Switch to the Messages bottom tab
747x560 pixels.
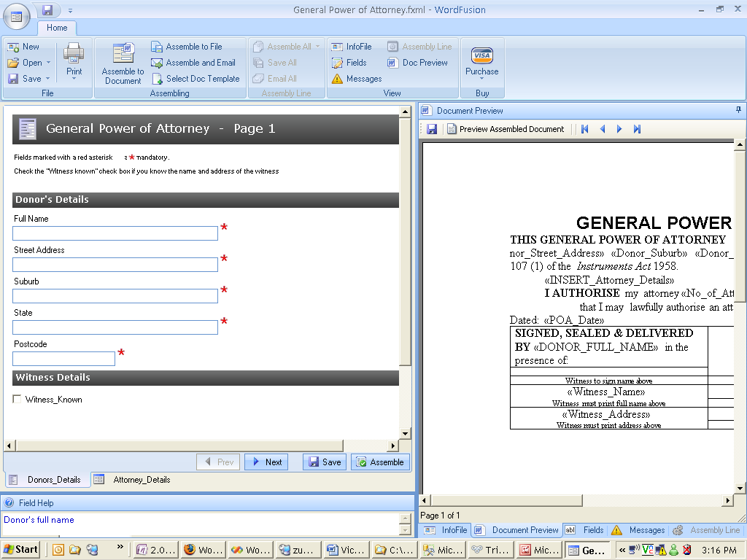click(638, 530)
